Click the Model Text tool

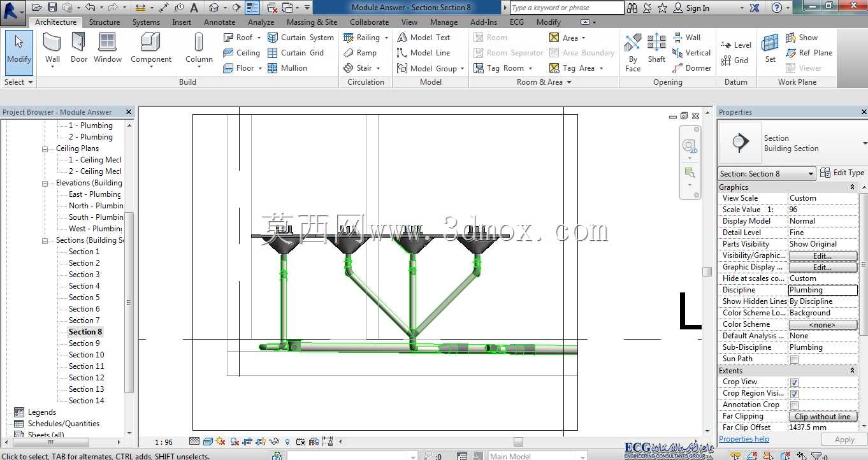click(x=424, y=38)
